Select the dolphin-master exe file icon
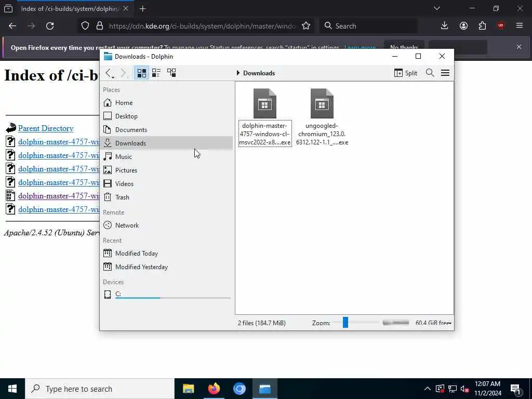This screenshot has width=532, height=399. [265, 103]
